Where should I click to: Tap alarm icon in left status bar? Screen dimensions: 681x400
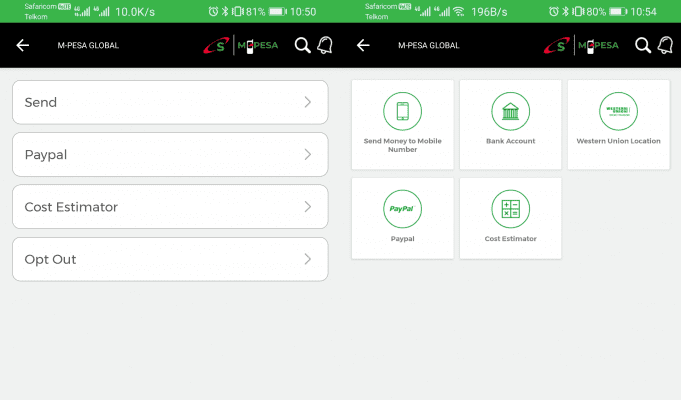(213, 11)
